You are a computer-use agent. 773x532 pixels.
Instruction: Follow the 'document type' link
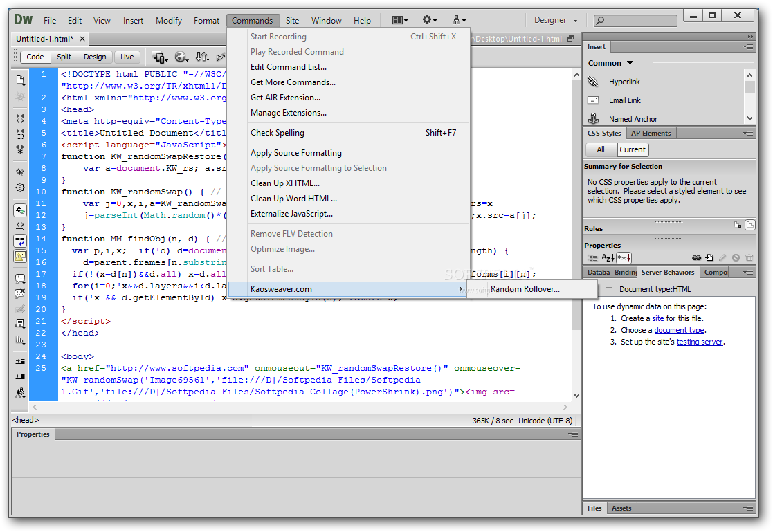[x=679, y=330]
